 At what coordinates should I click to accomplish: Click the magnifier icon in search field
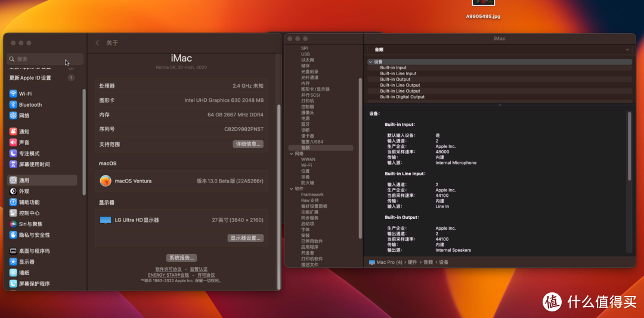click(12, 59)
